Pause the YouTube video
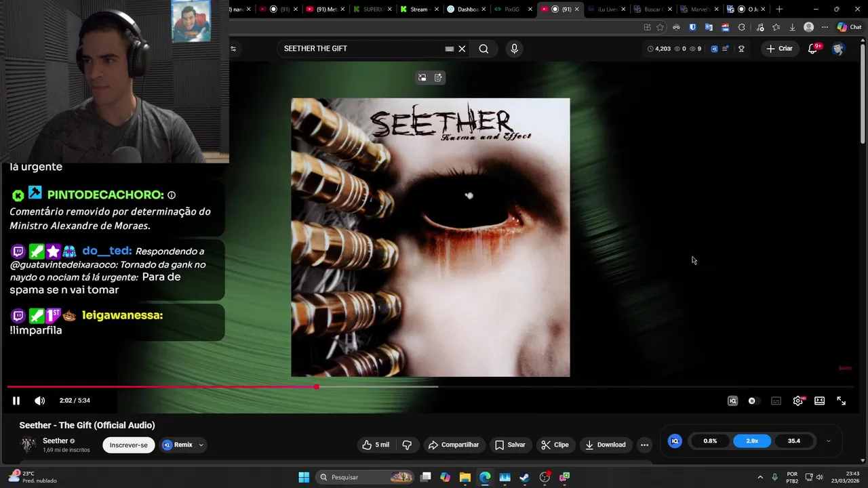Screen dimensions: 868x488 (x=16, y=401)
